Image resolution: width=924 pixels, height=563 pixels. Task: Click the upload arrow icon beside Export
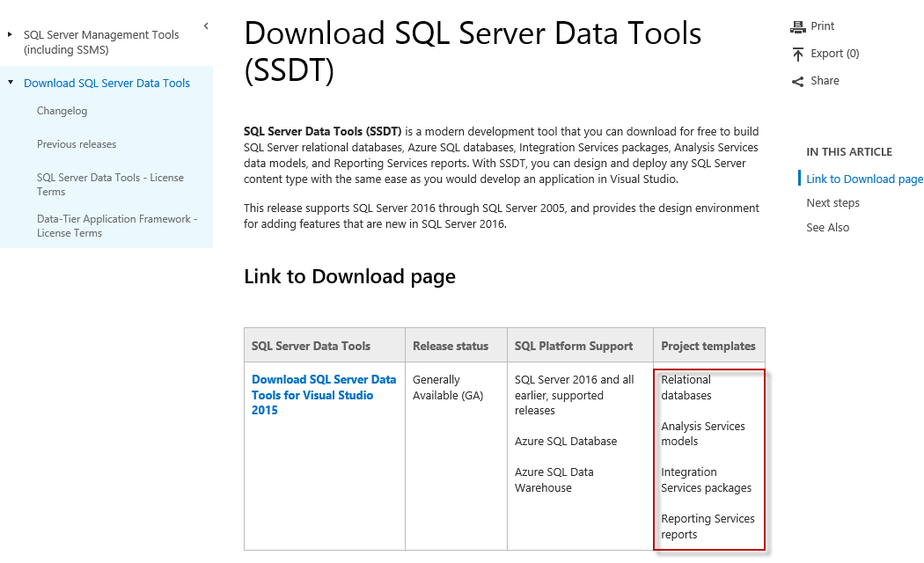point(799,53)
